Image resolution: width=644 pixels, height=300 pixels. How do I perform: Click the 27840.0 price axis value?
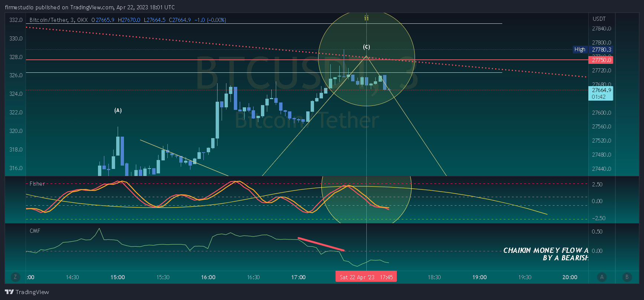point(601,29)
